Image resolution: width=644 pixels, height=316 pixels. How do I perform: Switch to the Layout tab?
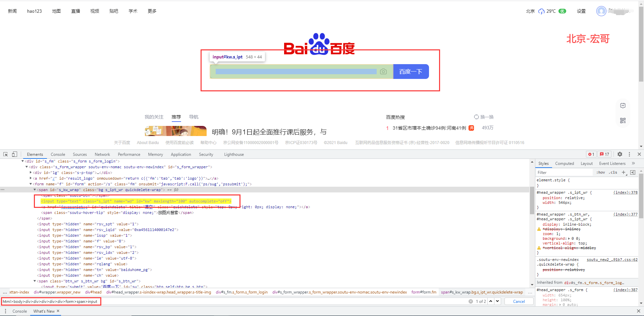click(587, 164)
